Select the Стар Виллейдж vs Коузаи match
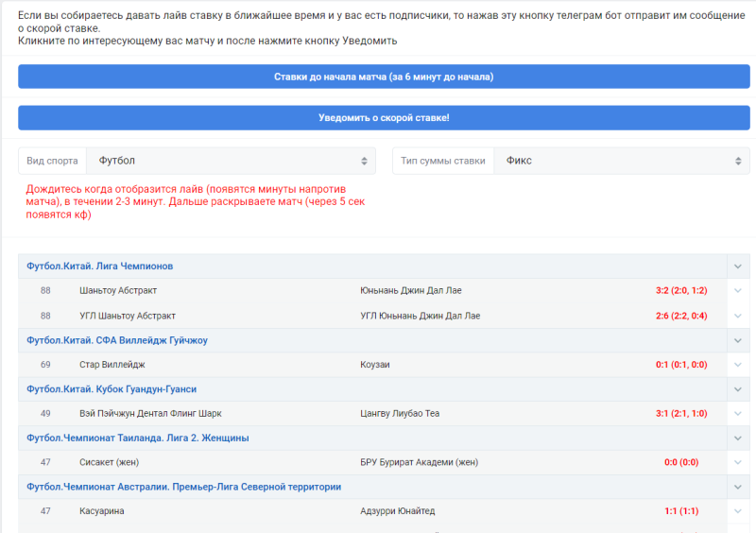 [x=112, y=364]
